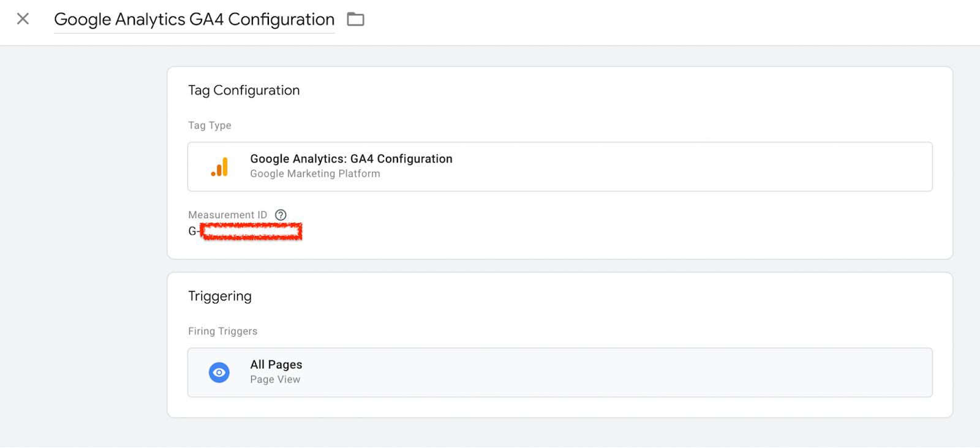Close the tag editor with the X icon
Viewport: 980px width, 448px height.
coord(23,19)
